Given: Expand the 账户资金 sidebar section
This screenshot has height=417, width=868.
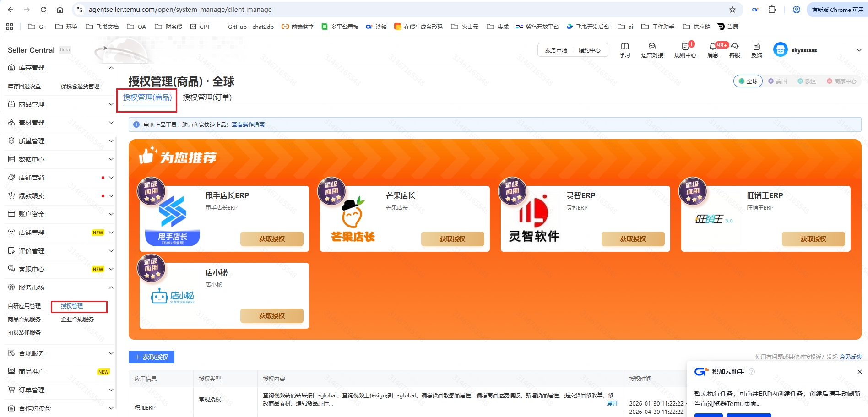Looking at the screenshot, I should tap(111, 214).
